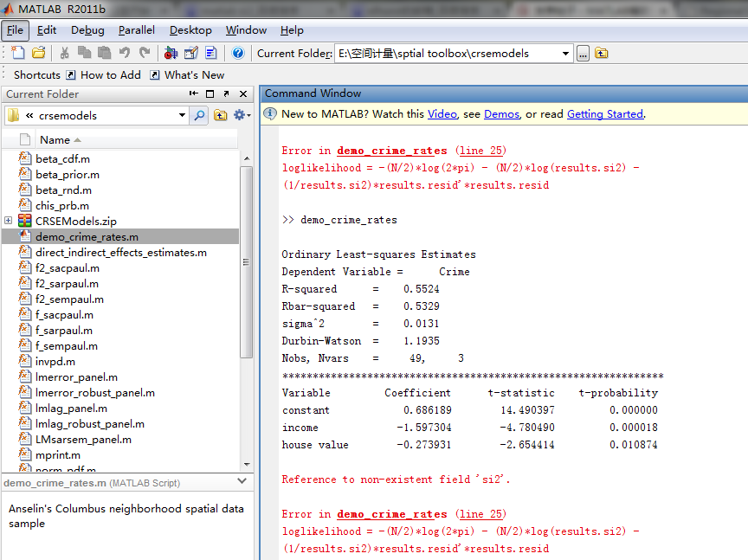The image size is (748, 560).
Task: Click the New Script toolbar icon
Action: pos(17,53)
